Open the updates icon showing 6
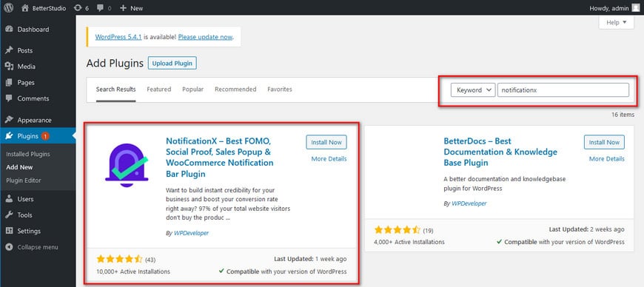Viewport: 644px width, 287px height. 77,8
